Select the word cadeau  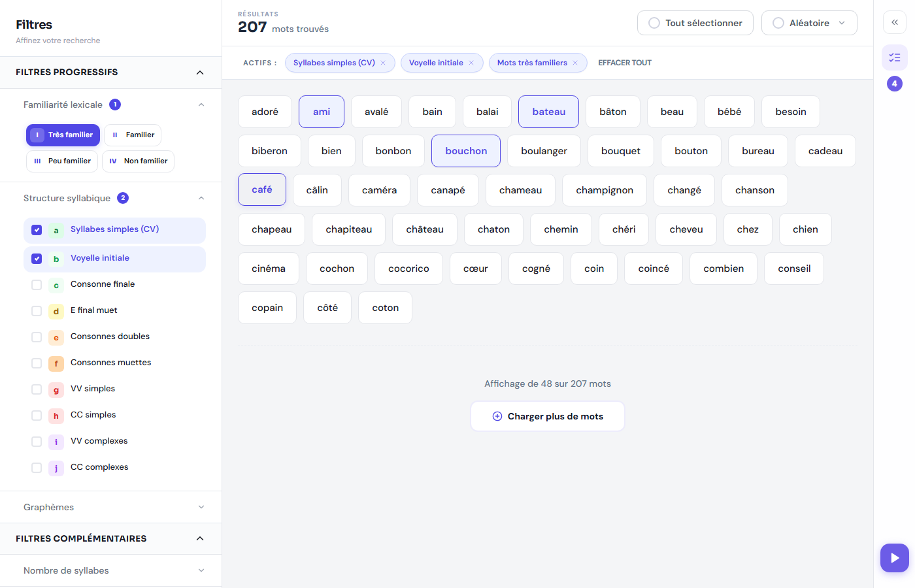[825, 151]
